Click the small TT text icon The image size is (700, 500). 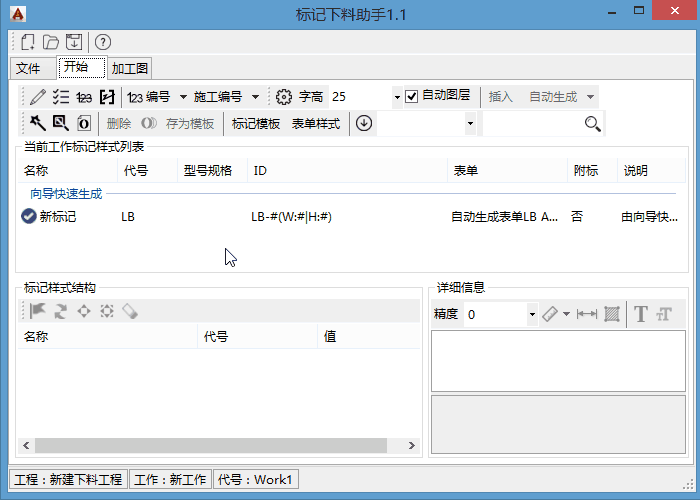pyautogui.click(x=664, y=314)
